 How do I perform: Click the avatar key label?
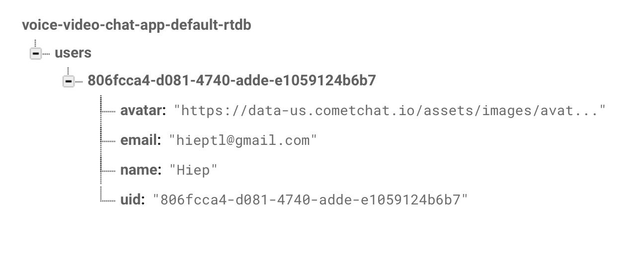pos(143,111)
